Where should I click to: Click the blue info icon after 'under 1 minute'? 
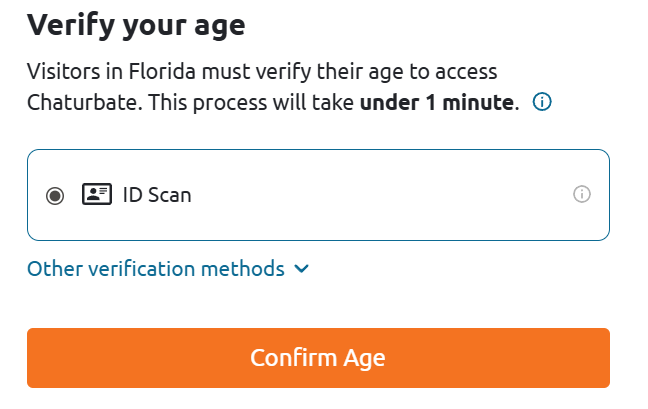coord(542,102)
